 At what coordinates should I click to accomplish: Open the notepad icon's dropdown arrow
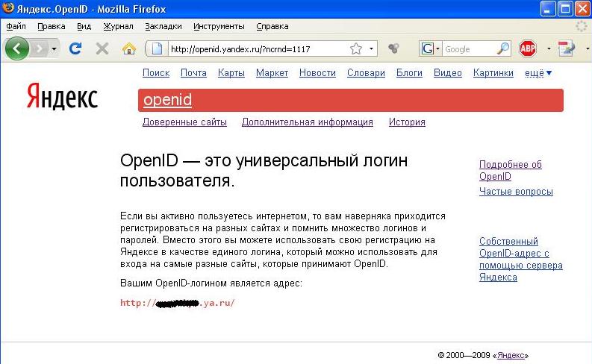point(587,48)
